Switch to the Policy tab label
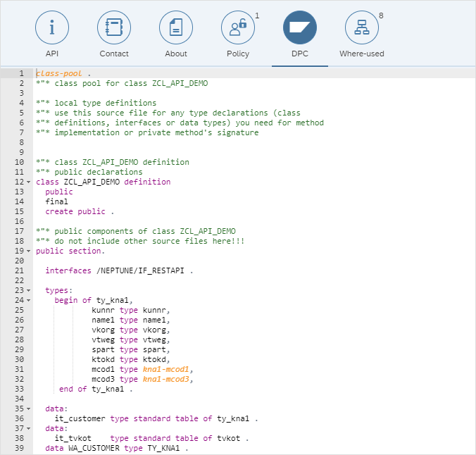Screen dimensions: 476x455 [x=238, y=54]
